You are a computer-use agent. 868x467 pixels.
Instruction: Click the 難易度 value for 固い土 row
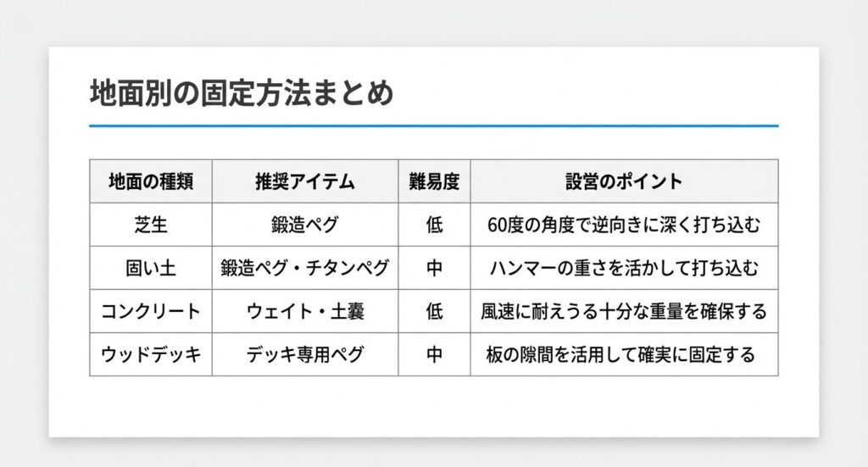434,268
